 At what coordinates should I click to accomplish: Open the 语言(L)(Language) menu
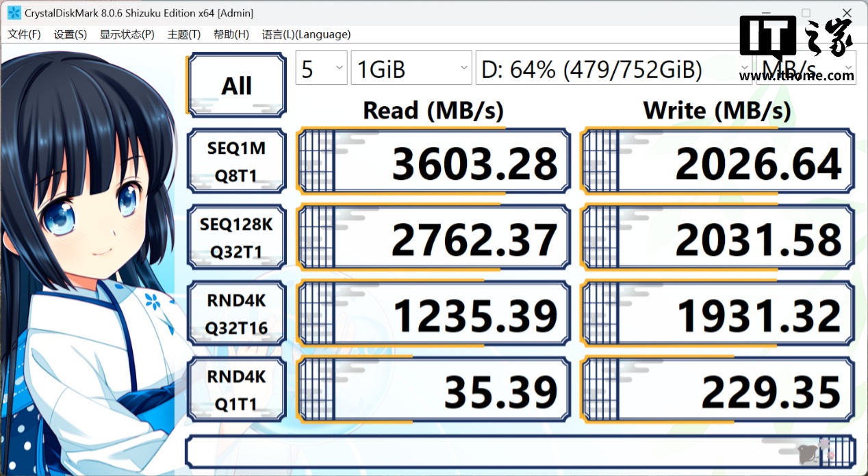[x=306, y=34]
